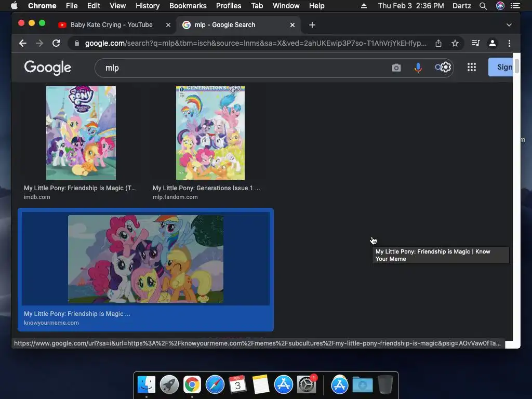Click in the mlp search box
The image size is (532, 399).
tap(244, 68)
